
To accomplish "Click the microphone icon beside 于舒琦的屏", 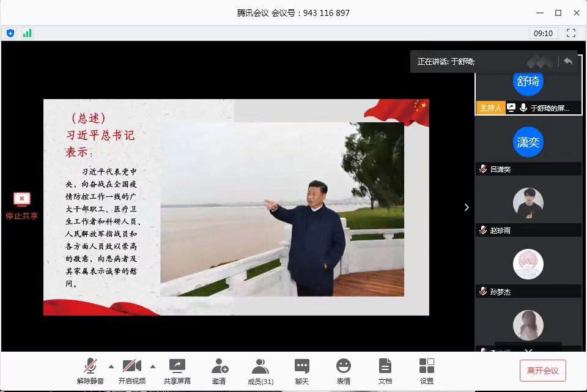I will (523, 108).
